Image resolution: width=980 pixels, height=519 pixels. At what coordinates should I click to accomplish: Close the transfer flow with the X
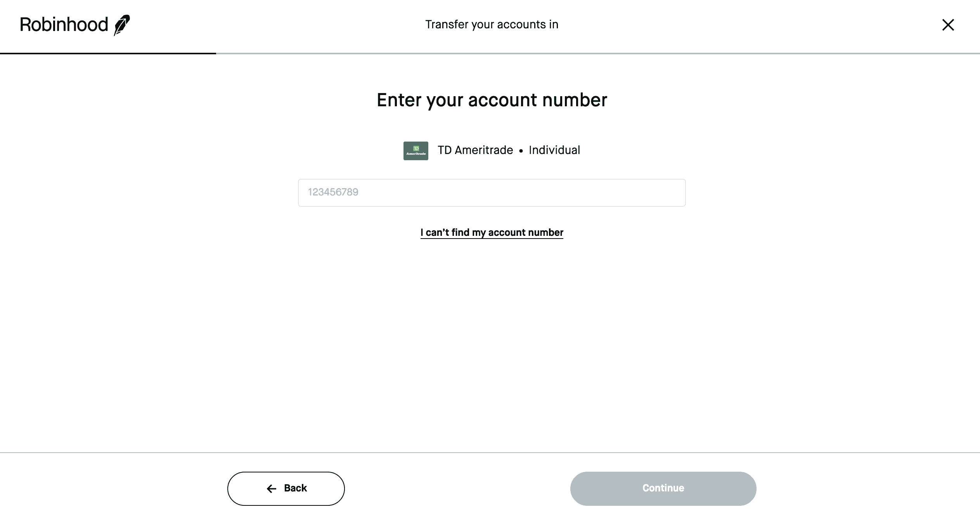click(948, 25)
